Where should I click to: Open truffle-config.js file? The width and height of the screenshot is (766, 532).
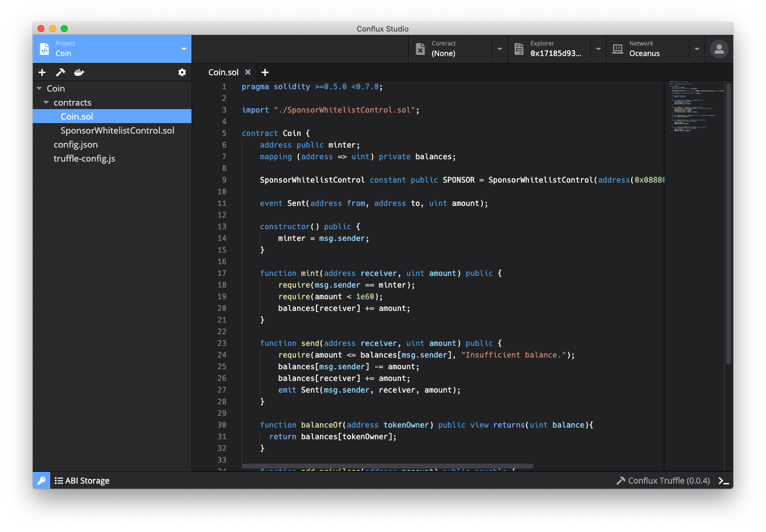84,159
